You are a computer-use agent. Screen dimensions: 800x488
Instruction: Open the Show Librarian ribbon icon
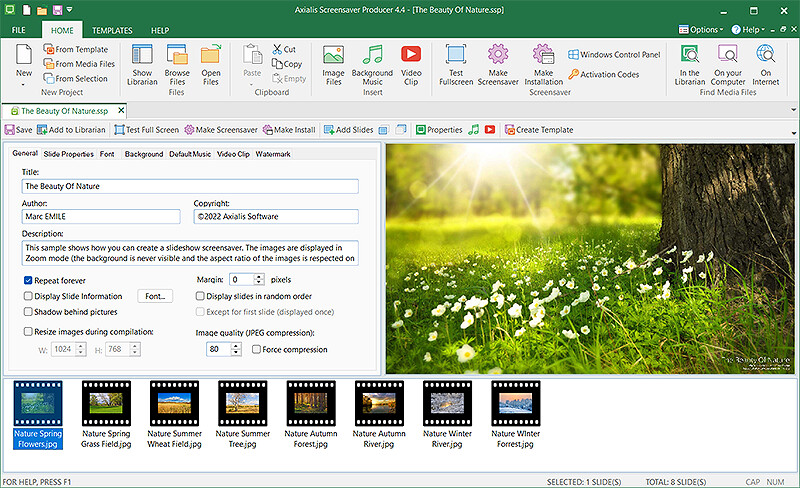pyautogui.click(x=142, y=64)
